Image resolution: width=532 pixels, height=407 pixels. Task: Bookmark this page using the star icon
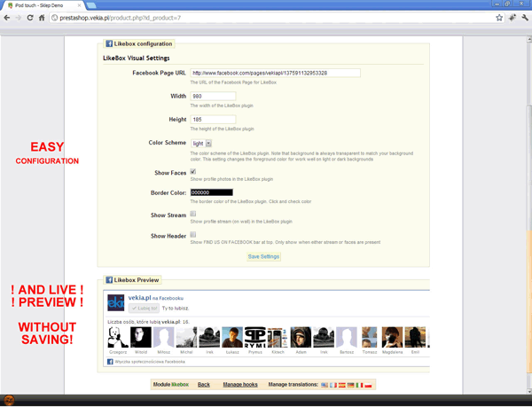tap(500, 17)
